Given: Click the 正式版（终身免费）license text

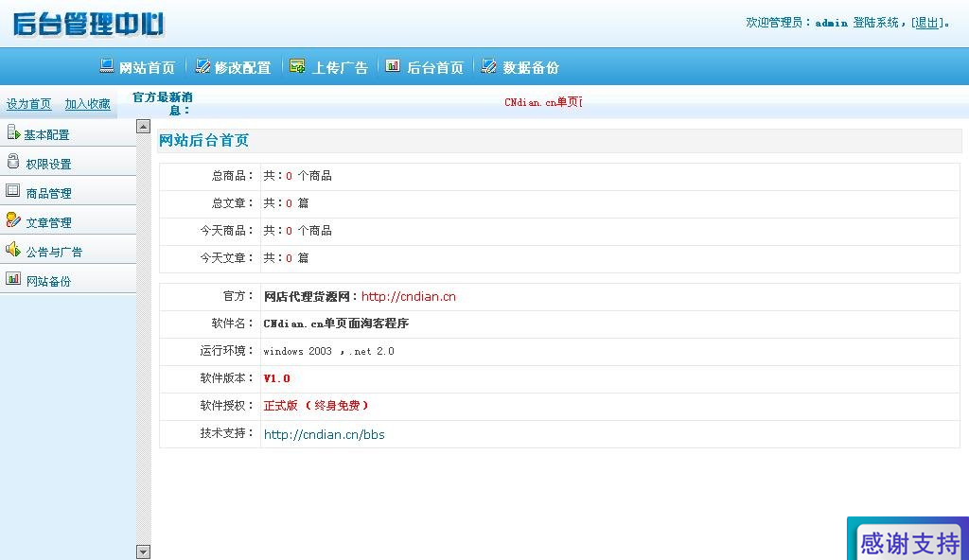Looking at the screenshot, I should 316,406.
